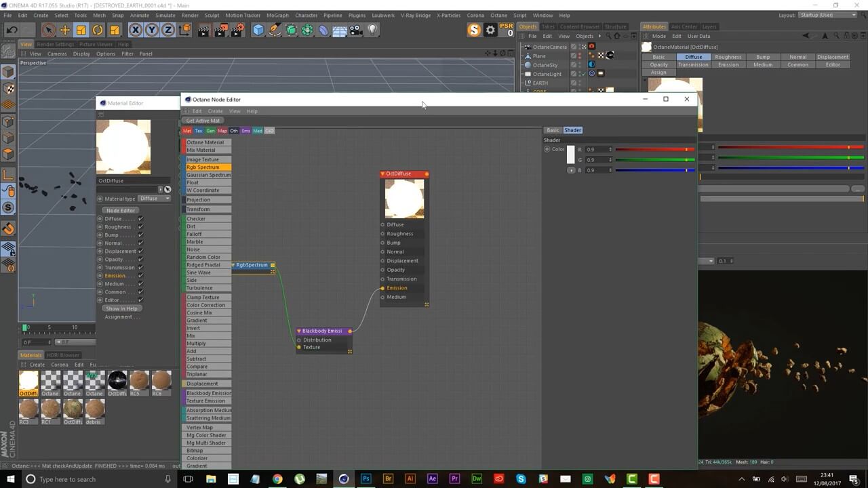Click the camera object toolbar icon
868x488 pixels.
[x=356, y=30]
